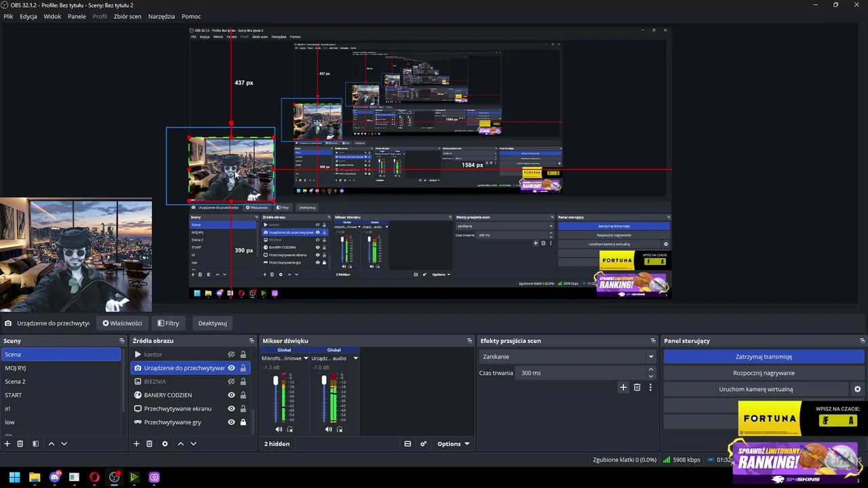Open the Edycja menu
Image resolution: width=868 pixels, height=488 pixels.
(28, 16)
